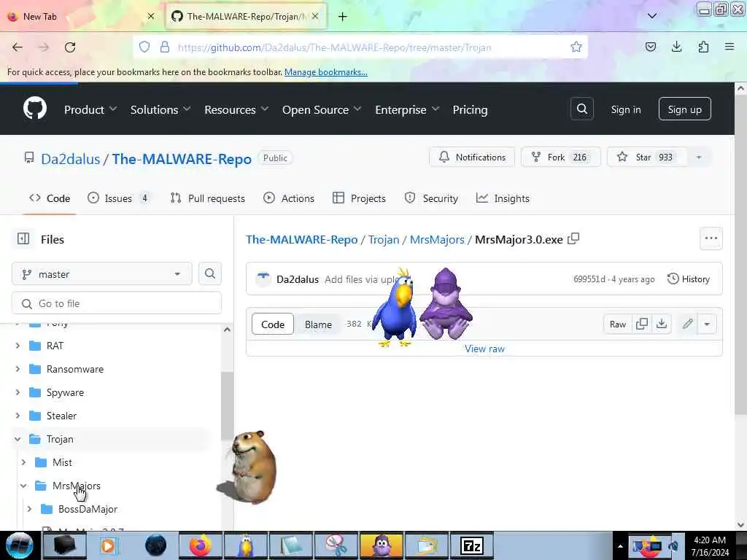The image size is (747, 560).
Task: Open the Open Source menu dropdown
Action: [322, 109]
